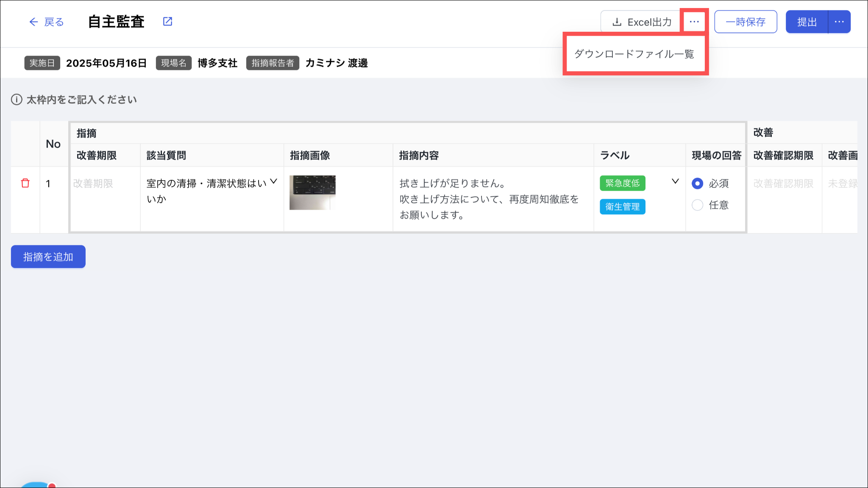
Task: Click the green 緊急度低 label tag
Action: coord(622,183)
